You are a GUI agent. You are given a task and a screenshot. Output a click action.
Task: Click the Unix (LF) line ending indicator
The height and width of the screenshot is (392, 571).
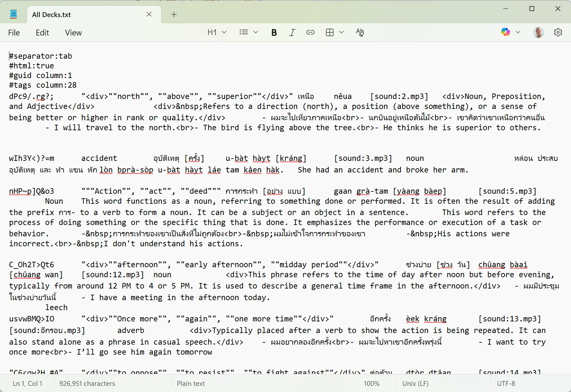[415, 383]
